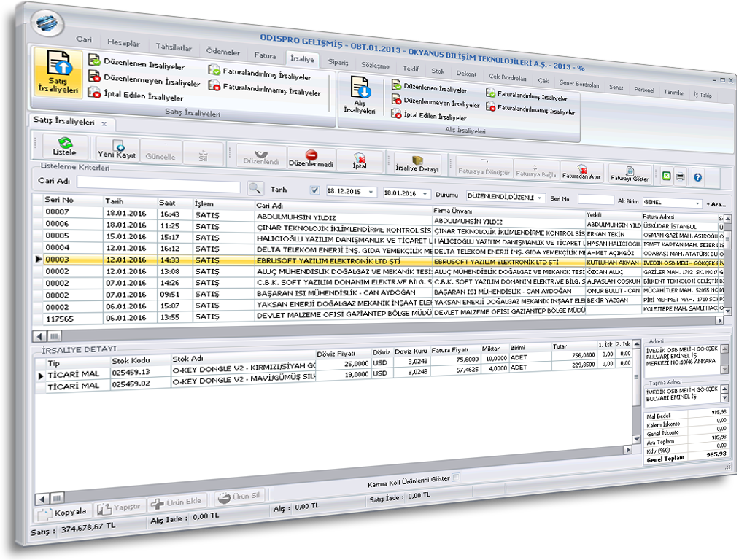Refresh the list with the Listele button
747x560 pixels.
coord(65,147)
